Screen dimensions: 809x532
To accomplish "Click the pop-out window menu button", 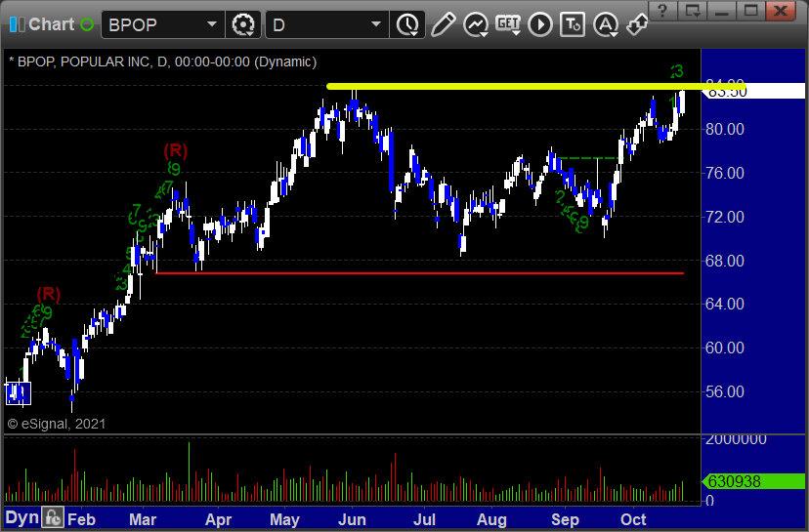I will (x=692, y=10).
